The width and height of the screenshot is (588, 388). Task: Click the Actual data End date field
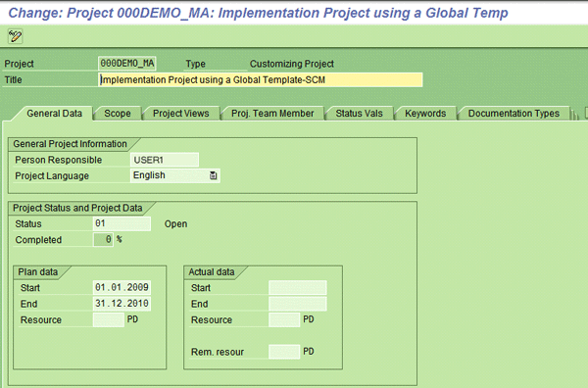coord(297,304)
